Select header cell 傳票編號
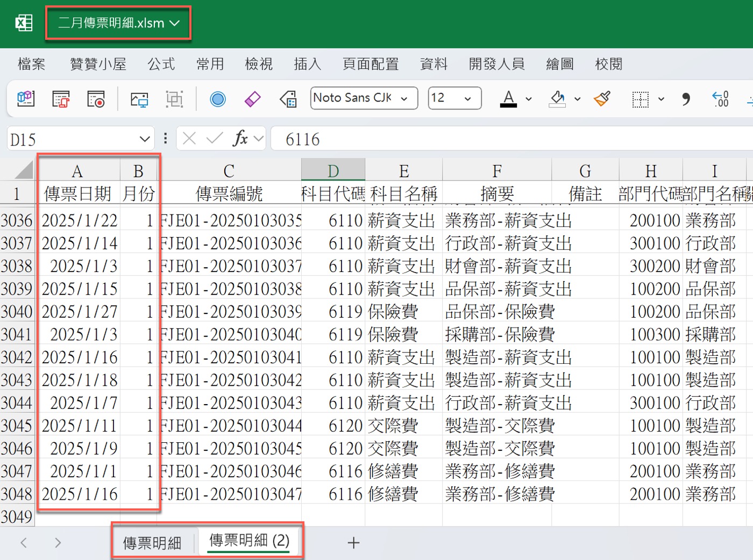The height and width of the screenshot is (560, 753). (x=229, y=193)
